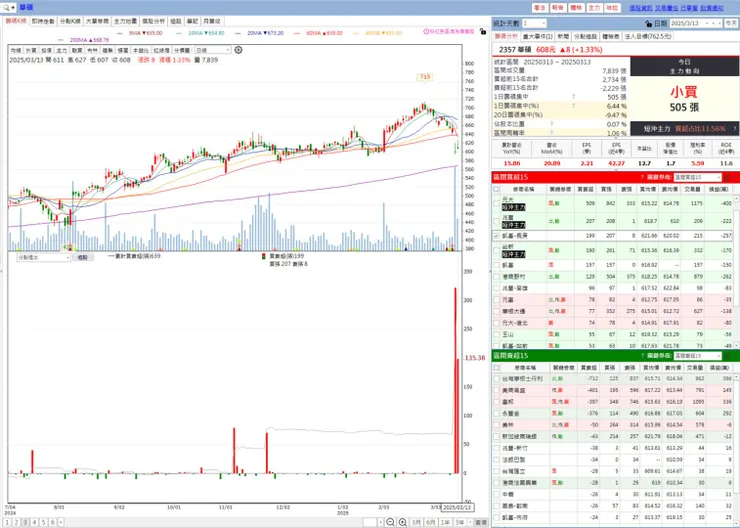Click scroll-up arrow of buy table
Image resolution: width=740 pixels, height=528 pixels.
point(736,198)
